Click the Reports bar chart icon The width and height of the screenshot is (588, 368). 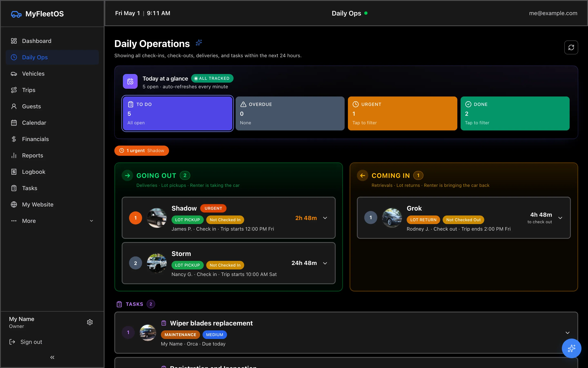(x=14, y=155)
